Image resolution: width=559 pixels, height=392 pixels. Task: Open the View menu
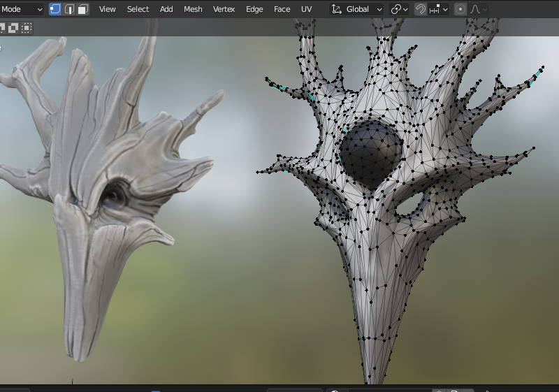[108, 9]
